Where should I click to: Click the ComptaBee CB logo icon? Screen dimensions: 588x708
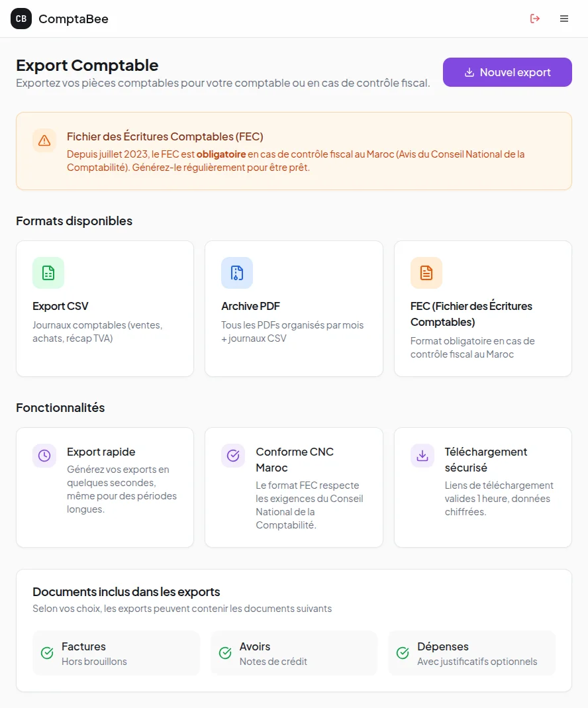coord(21,19)
